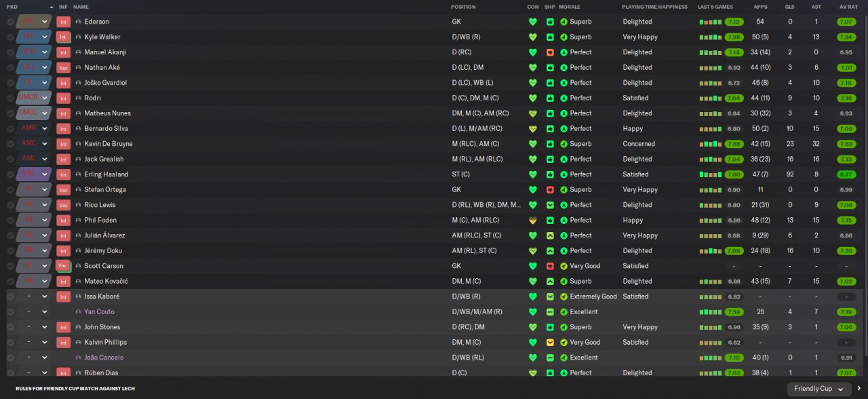
Task: Toggle selection check for Kyle Walker
Action: pos(10,37)
